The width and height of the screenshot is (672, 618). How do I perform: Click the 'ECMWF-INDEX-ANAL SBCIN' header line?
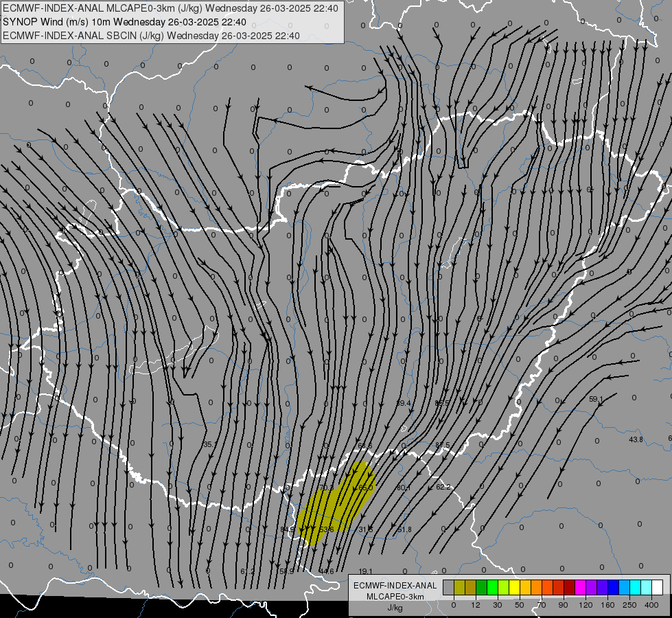pos(151,36)
